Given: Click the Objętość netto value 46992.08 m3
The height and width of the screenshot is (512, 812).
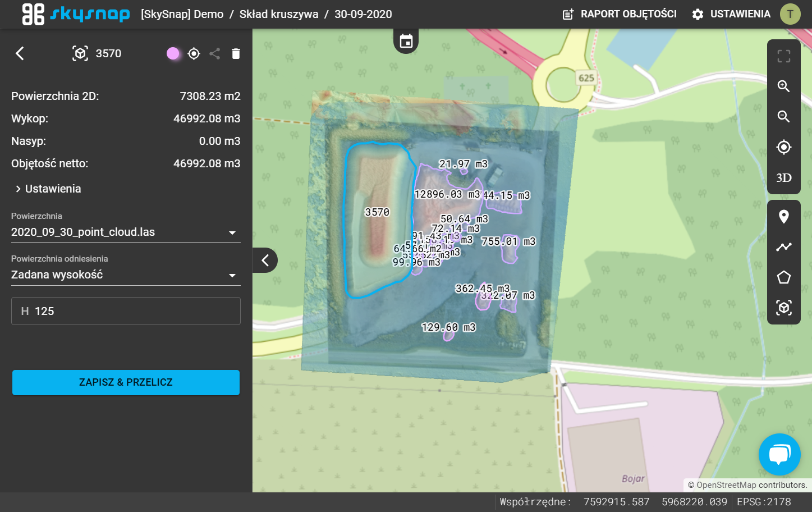Looking at the screenshot, I should (207, 163).
